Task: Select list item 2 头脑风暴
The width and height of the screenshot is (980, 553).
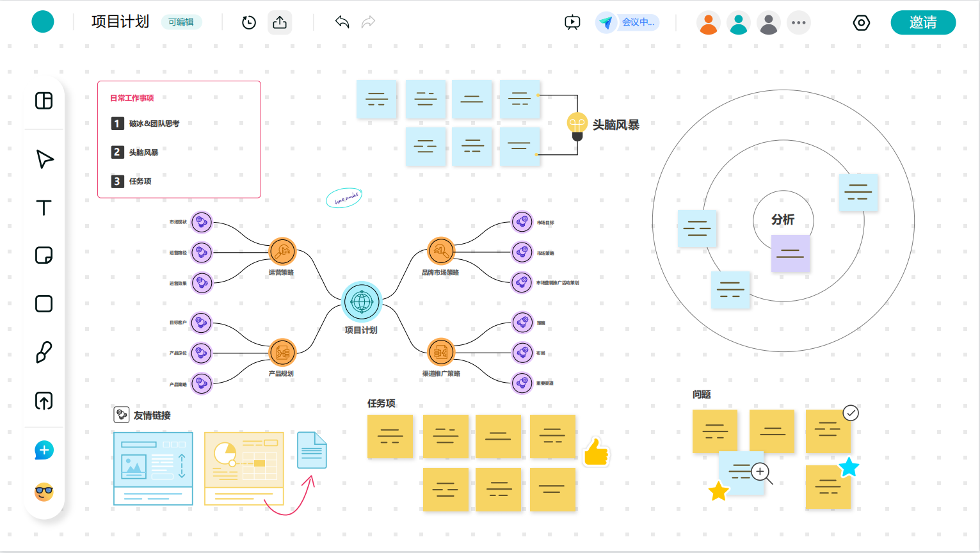Action: point(135,152)
